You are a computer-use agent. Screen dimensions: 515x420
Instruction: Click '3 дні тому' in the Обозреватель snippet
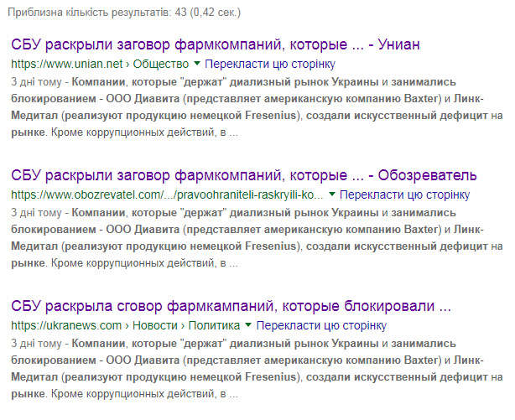pos(36,212)
